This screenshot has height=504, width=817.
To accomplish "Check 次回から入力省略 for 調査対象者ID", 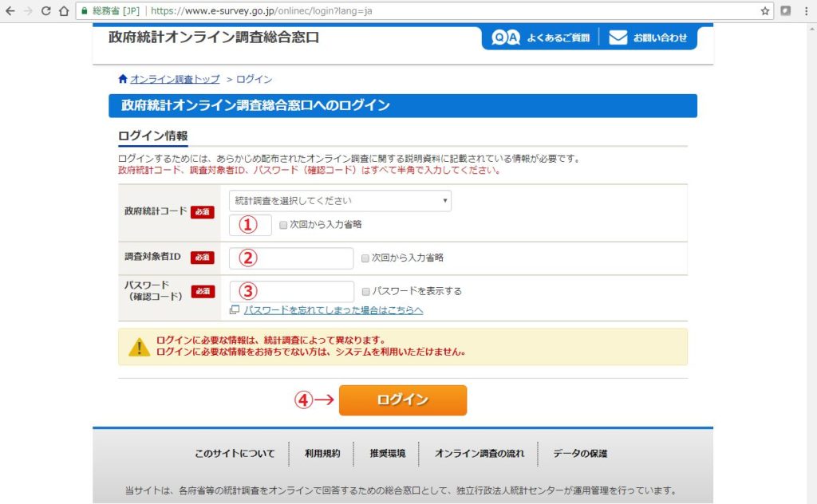I will (x=365, y=258).
